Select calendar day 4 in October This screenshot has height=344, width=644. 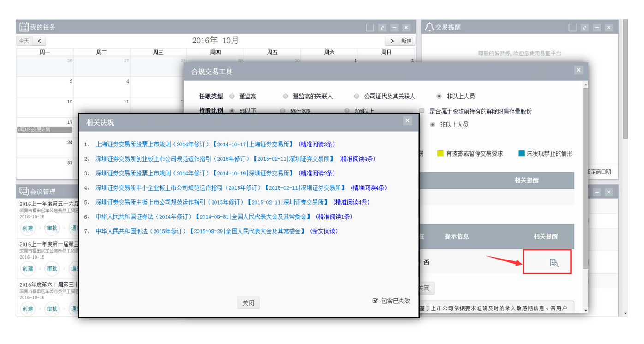101,87
